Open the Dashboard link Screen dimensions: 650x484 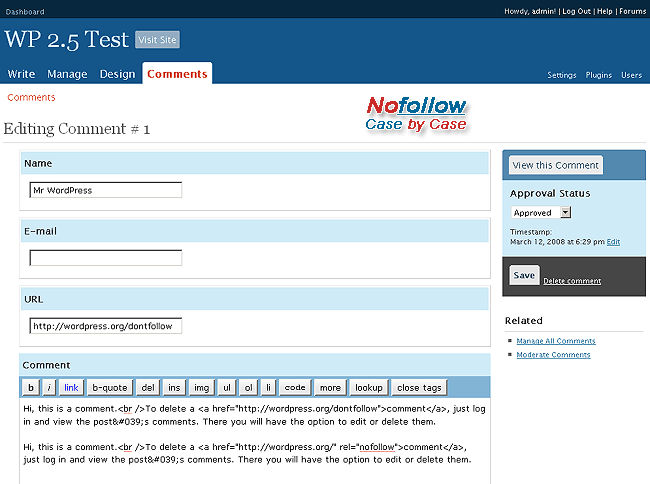(x=25, y=12)
